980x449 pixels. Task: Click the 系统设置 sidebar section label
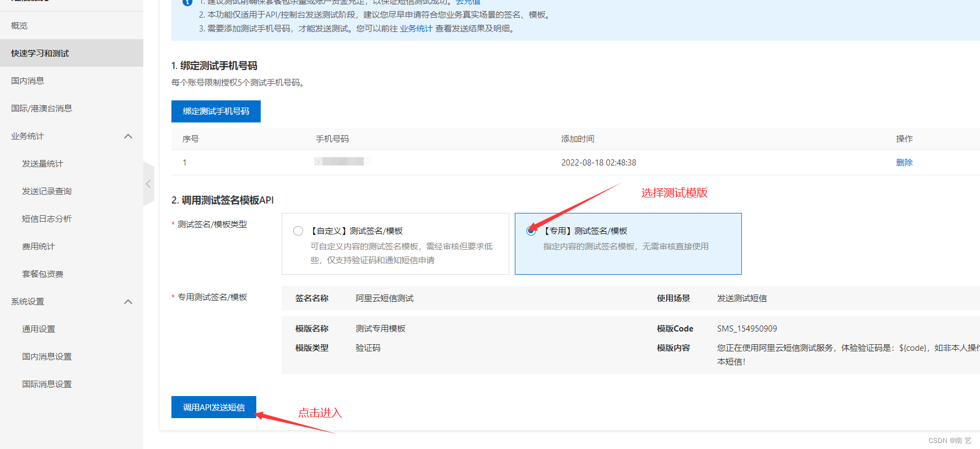[28, 302]
